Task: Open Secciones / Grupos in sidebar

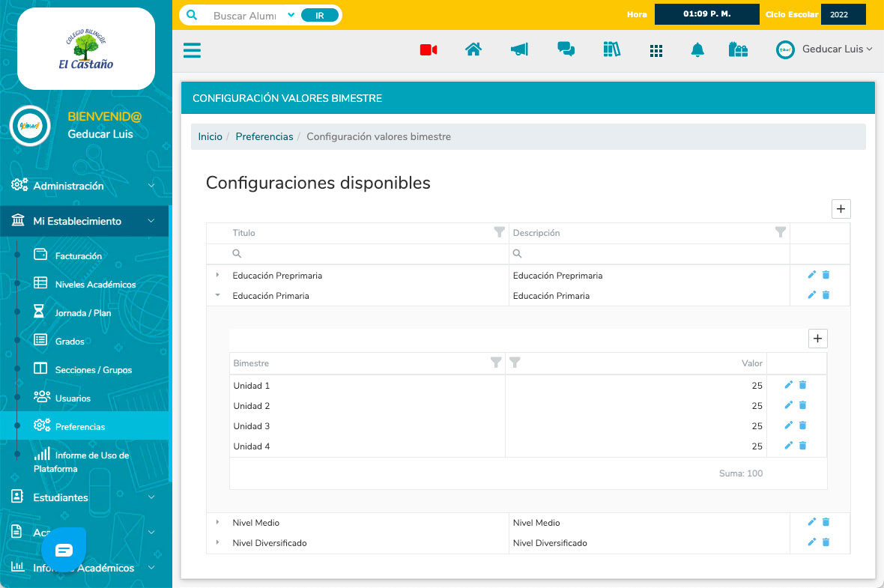Action: [93, 370]
